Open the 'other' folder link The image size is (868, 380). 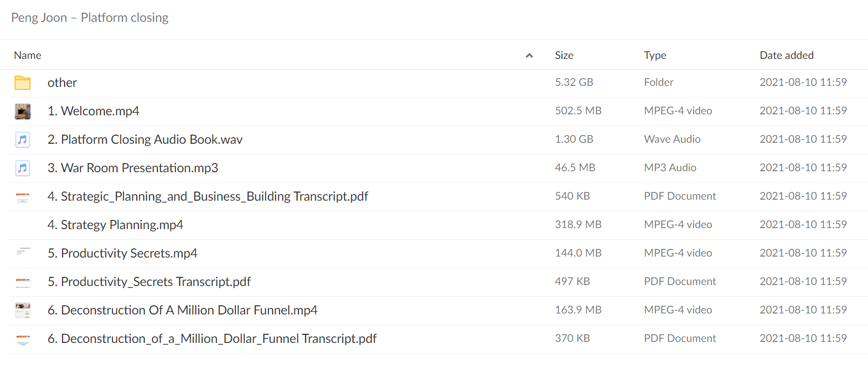(x=62, y=83)
